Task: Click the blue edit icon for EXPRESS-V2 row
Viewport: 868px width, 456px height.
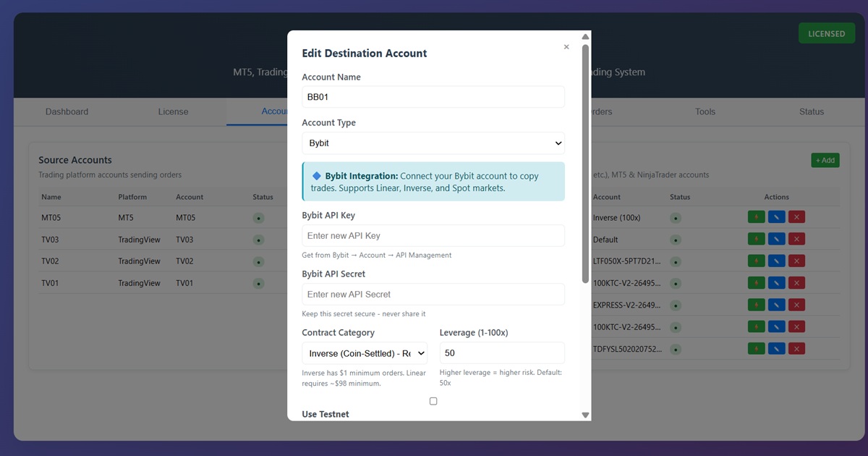Action: (776, 305)
